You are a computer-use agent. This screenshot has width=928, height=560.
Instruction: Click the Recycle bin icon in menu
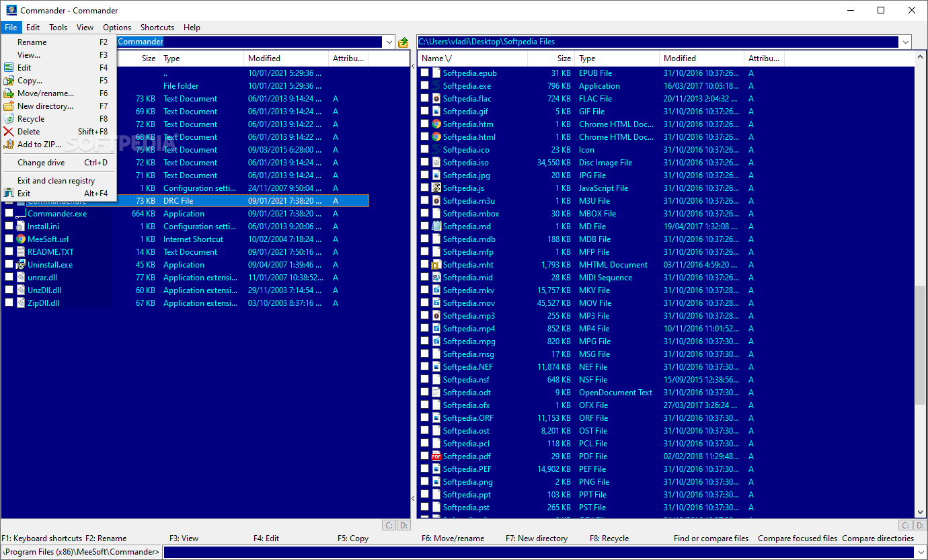click(x=9, y=118)
